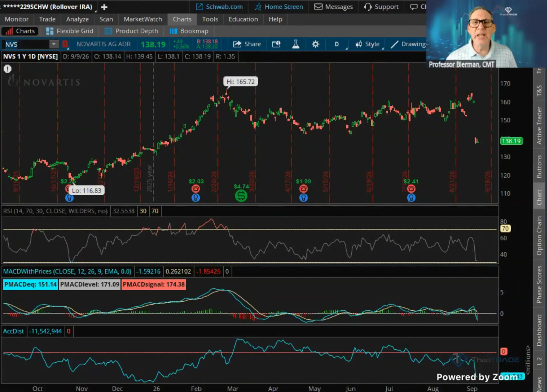The height and width of the screenshot is (392, 547).
Task: Click the 138.19 price axis marker
Action: pyautogui.click(x=511, y=141)
